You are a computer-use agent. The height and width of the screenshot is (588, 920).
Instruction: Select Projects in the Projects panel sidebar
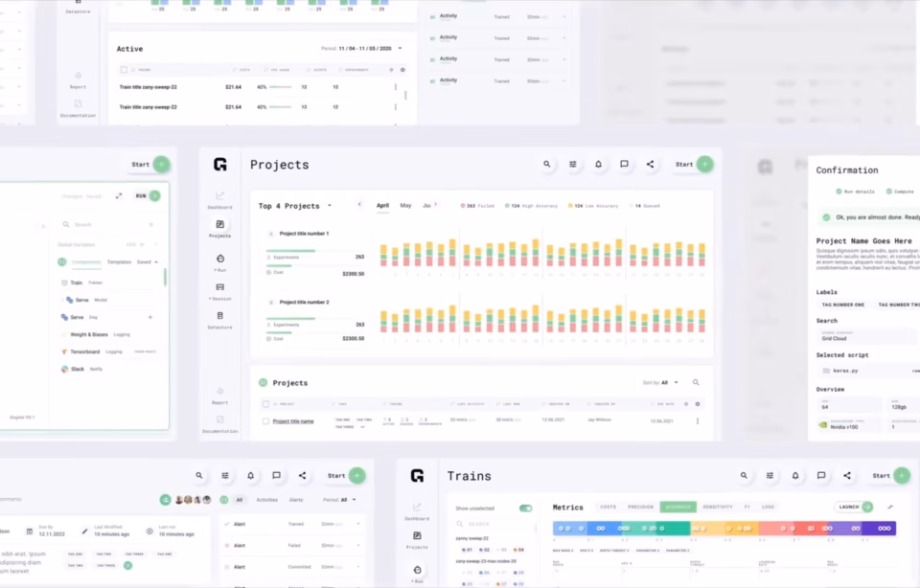(x=220, y=229)
